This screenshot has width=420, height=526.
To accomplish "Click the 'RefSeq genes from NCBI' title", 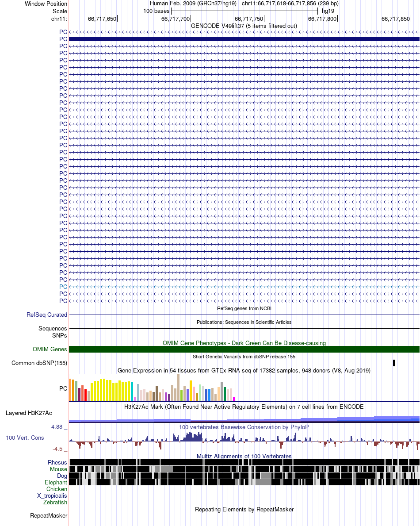I will (x=244, y=308).
